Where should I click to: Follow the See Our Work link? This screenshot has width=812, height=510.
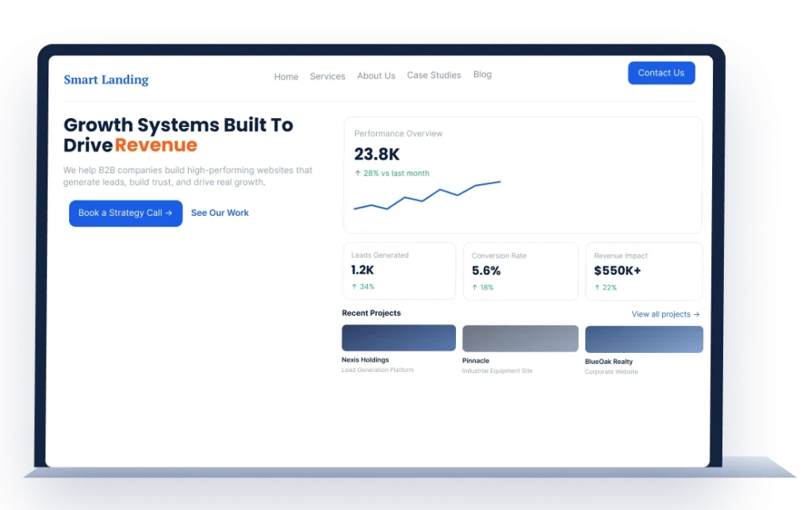click(220, 213)
